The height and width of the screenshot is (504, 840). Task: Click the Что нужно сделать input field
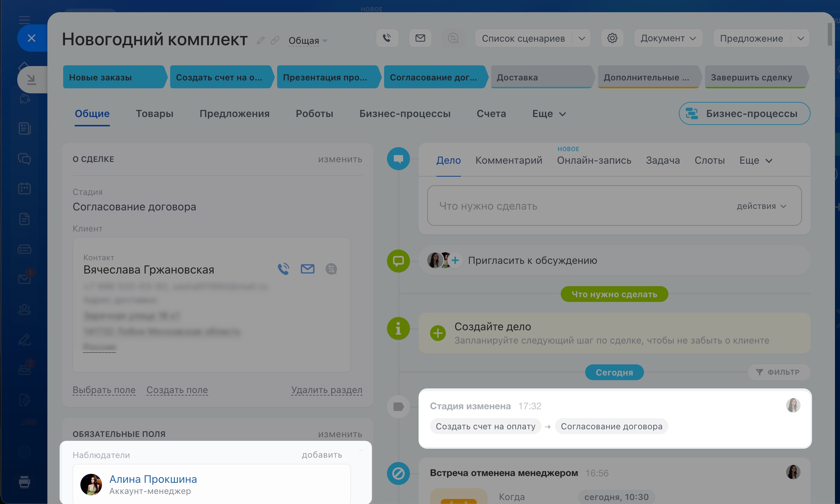coord(614,206)
